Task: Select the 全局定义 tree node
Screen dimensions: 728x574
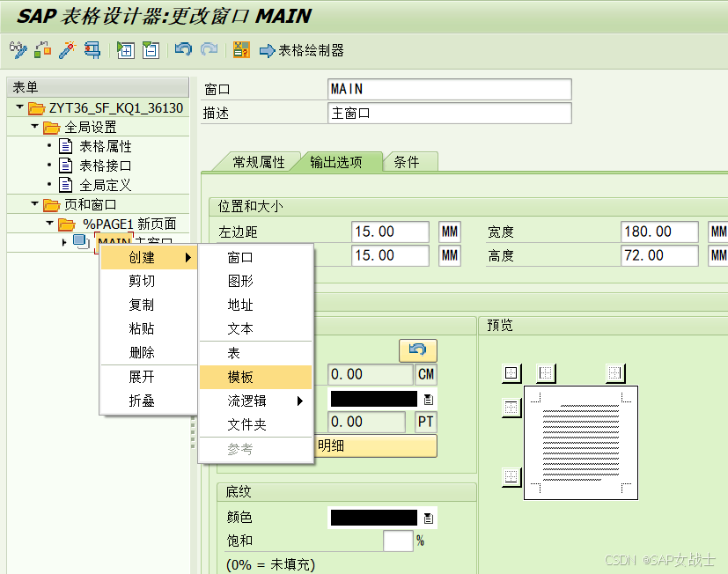Action: (x=106, y=185)
